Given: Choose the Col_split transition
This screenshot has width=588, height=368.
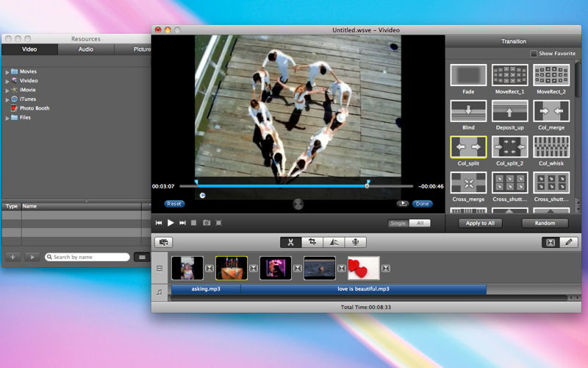Looking at the screenshot, I should pyautogui.click(x=468, y=146).
